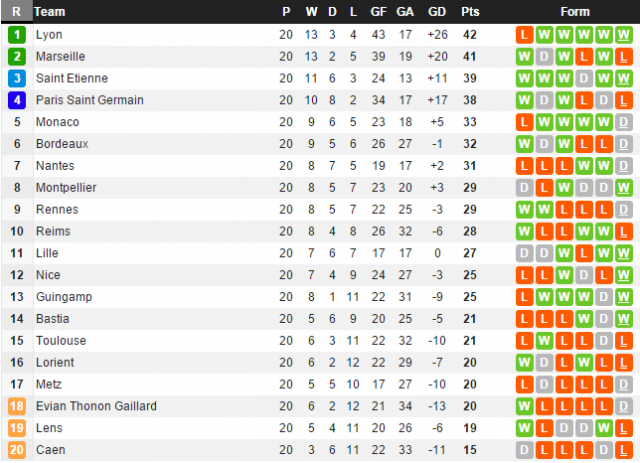This screenshot has width=640, height=463.
Task: Click Caen's orange rank 20 badge
Action: point(17,450)
